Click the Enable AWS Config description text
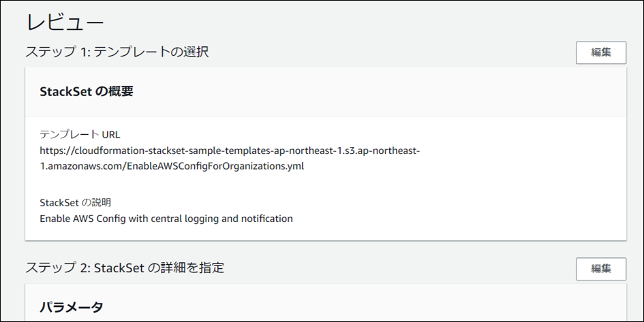Viewport: 644px width, 322px height. click(166, 219)
